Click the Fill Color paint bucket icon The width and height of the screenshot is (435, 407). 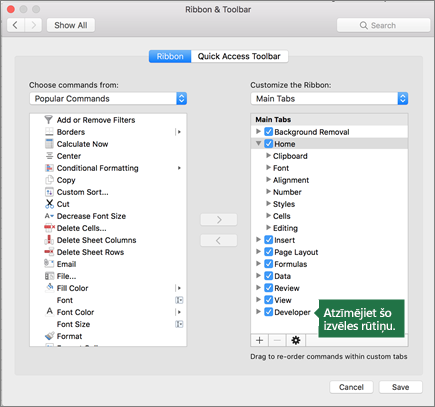point(50,288)
